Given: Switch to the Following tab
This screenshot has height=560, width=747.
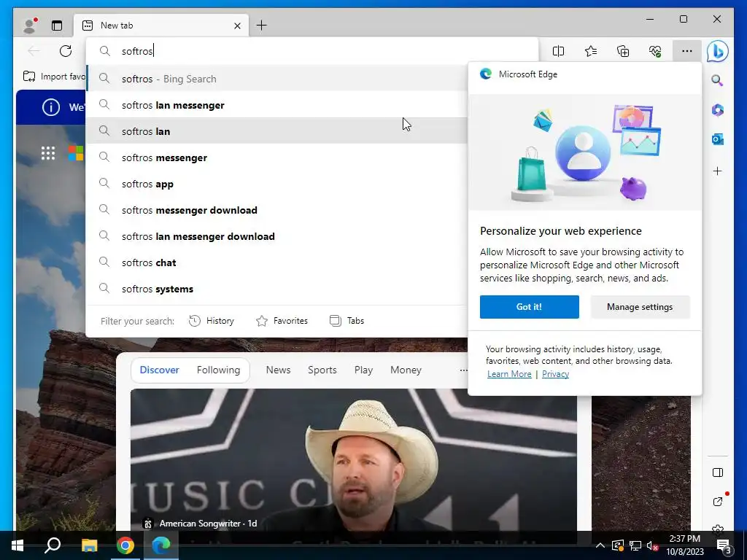Looking at the screenshot, I should point(218,370).
